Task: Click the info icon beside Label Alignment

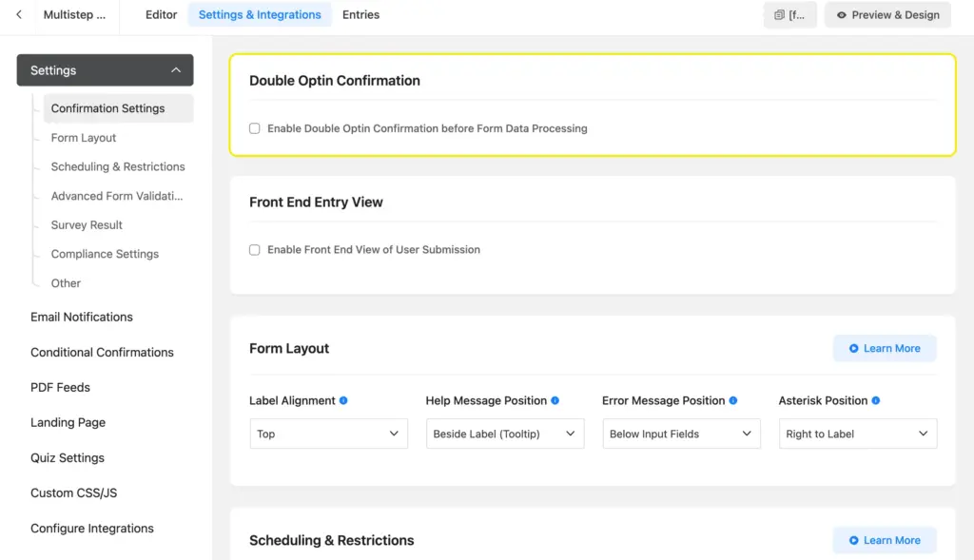Action: pyautogui.click(x=343, y=401)
